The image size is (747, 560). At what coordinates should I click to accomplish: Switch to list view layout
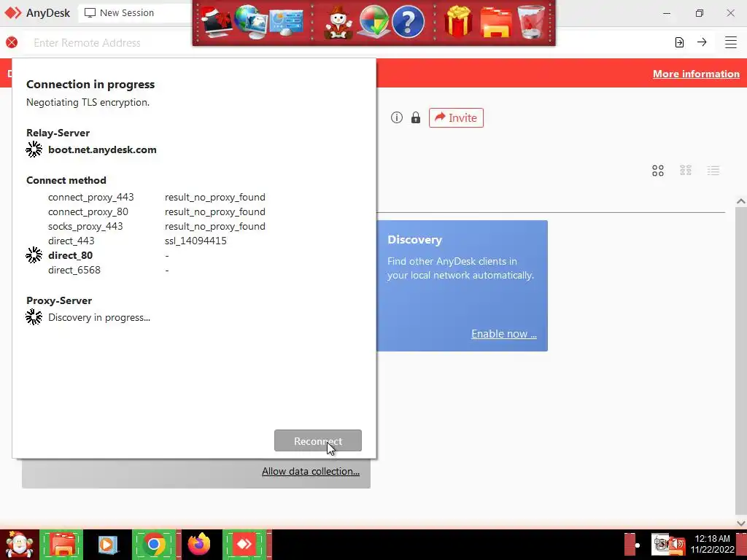[x=713, y=171]
